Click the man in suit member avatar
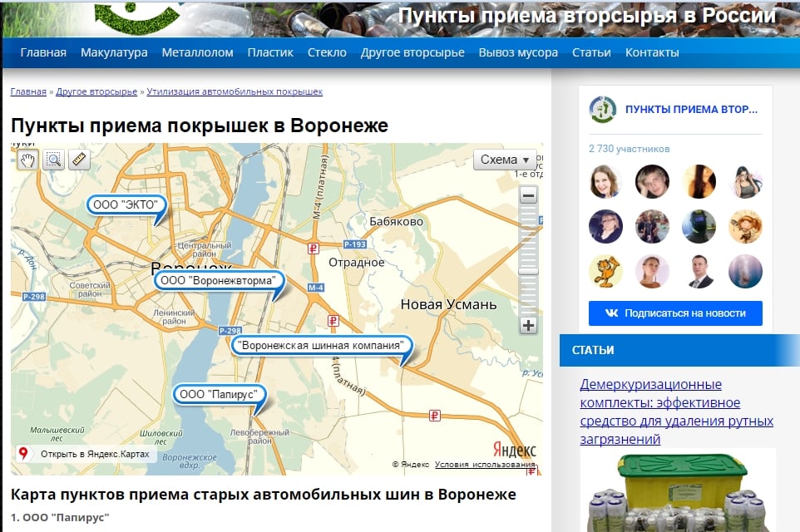800x532 pixels. click(699, 271)
